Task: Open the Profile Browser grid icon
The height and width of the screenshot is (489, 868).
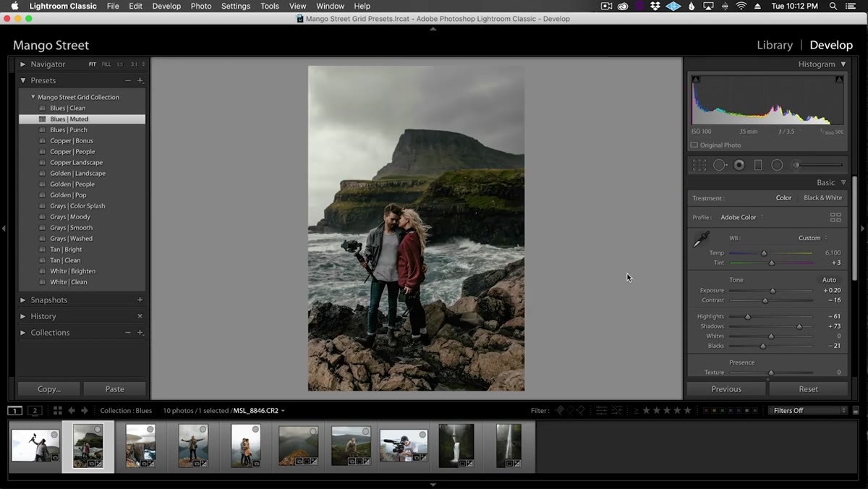Action: tap(835, 217)
